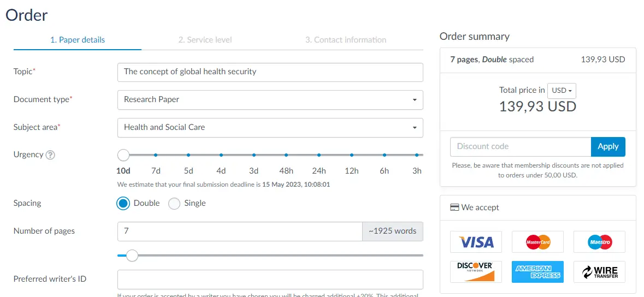
Task: Expand the Subject area dropdown
Action: tap(270, 127)
